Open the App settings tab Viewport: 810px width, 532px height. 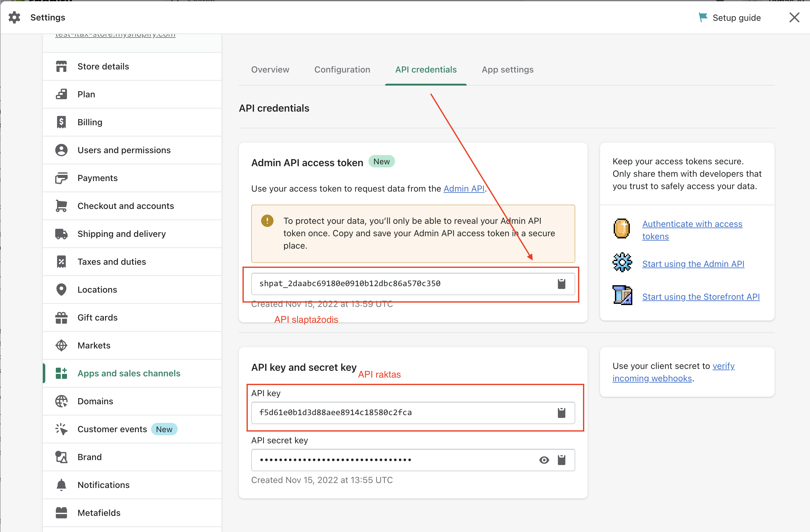(x=507, y=69)
